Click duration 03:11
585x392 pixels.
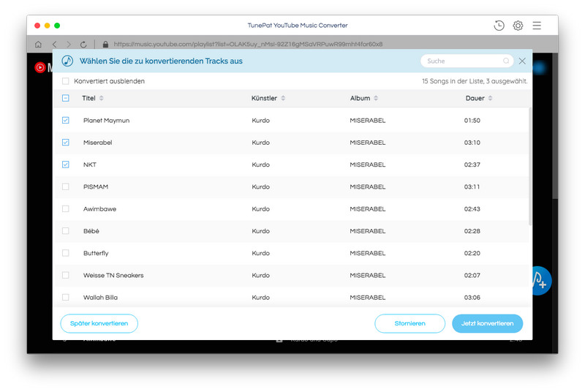[x=472, y=186]
